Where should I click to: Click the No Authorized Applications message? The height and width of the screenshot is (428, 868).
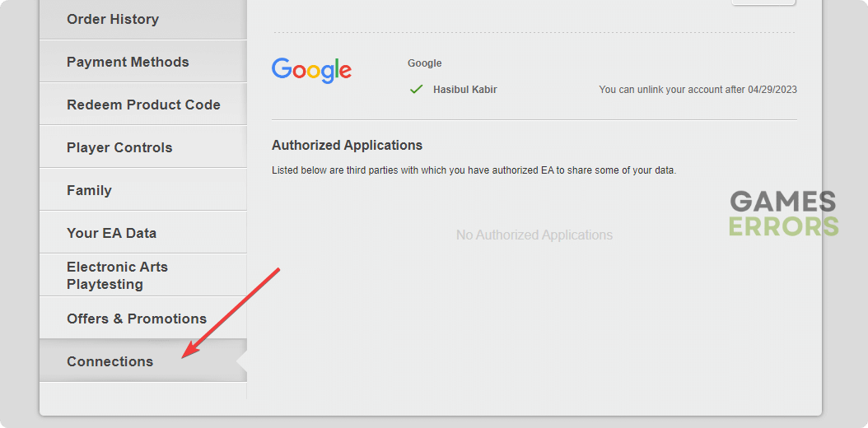534,235
